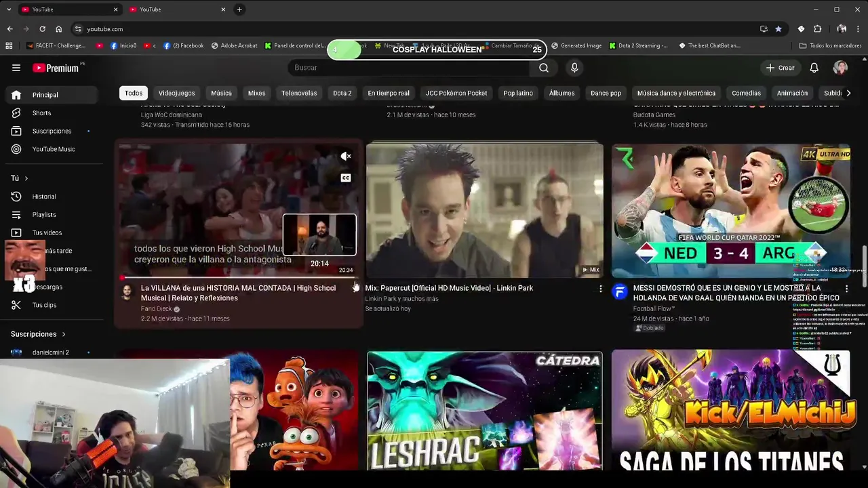Open options for the Papercut mix
The width and height of the screenshot is (868, 488).
tap(600, 289)
